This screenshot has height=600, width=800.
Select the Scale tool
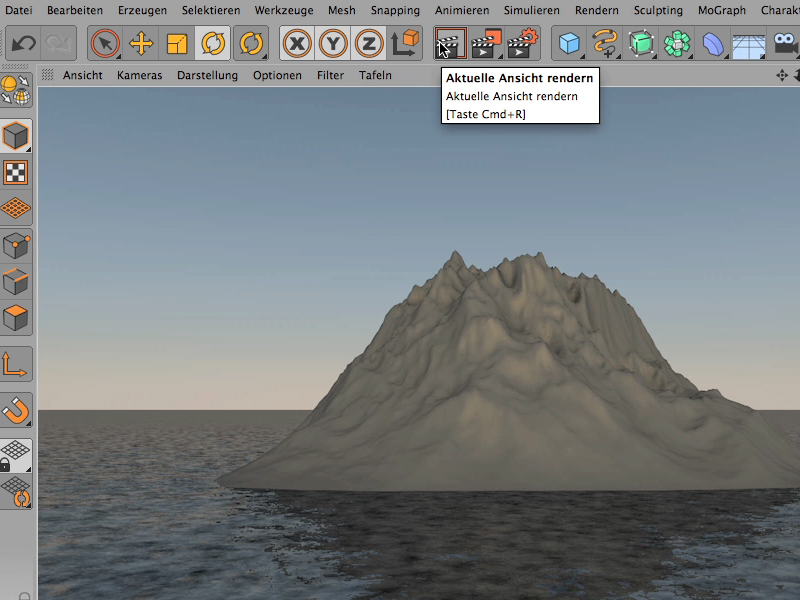pyautogui.click(x=177, y=43)
